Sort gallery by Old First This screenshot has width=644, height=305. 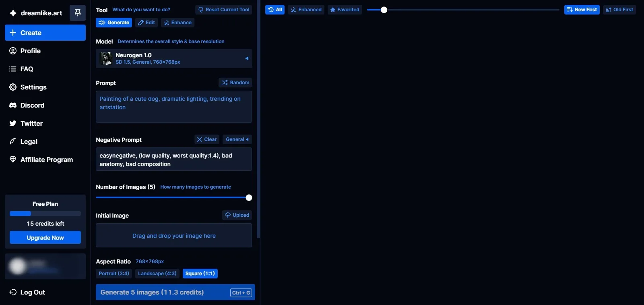619,10
